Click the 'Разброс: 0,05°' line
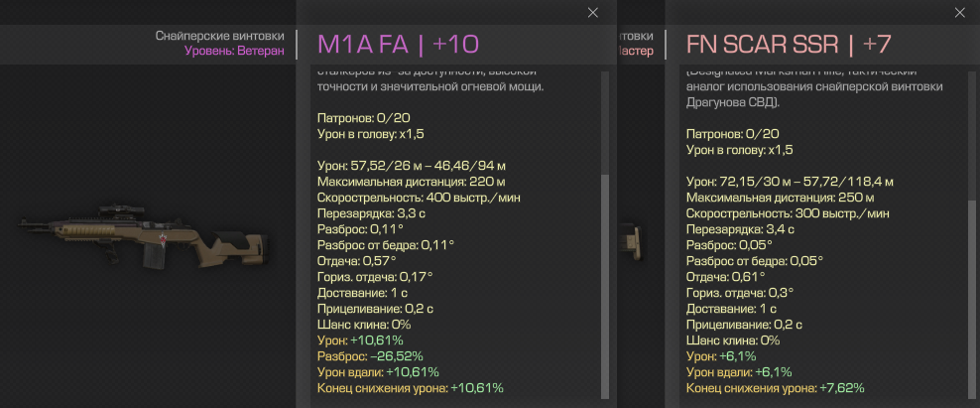This screenshot has height=408, width=980. point(729,245)
